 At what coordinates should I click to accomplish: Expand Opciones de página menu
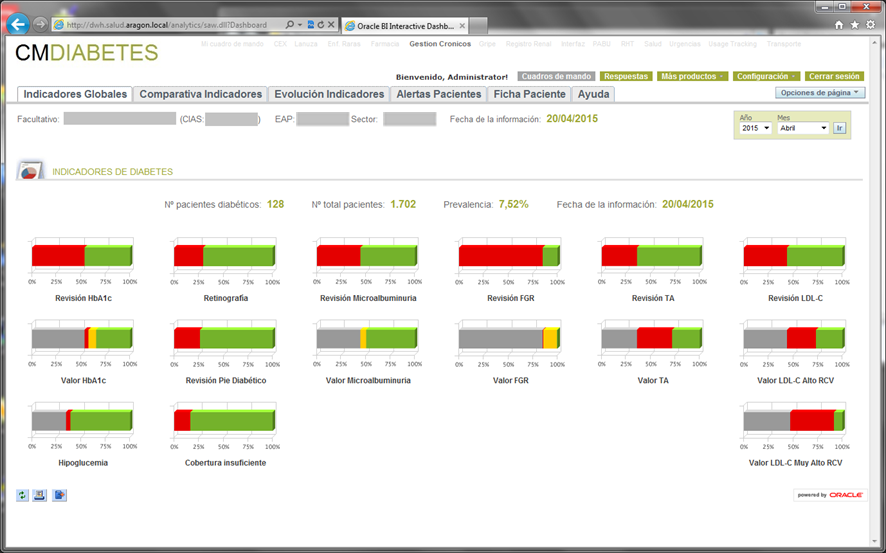click(x=820, y=93)
